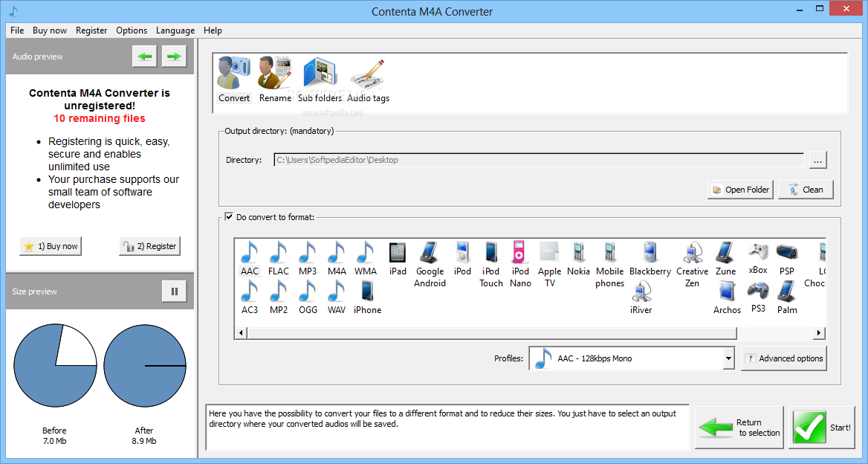Open the Language menu
Viewport: 868px width, 464px height.
[175, 30]
